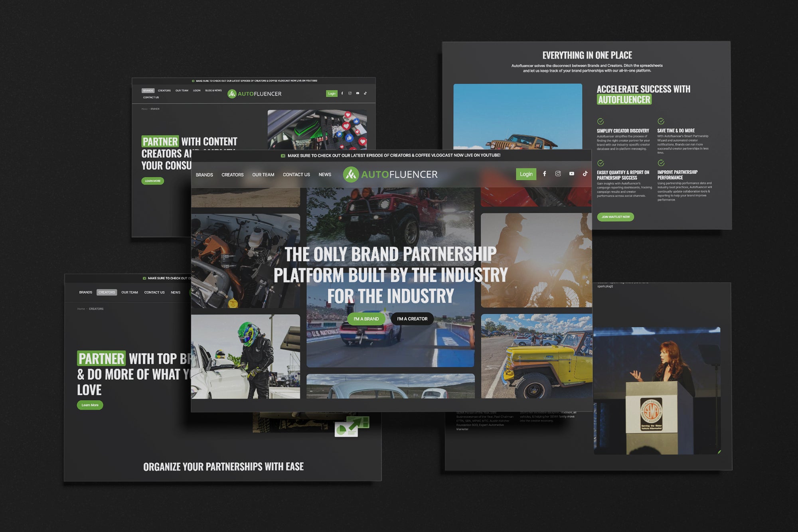Image resolution: width=798 pixels, height=532 pixels.
Task: Click the YouTube icon in main header
Action: pos(571,174)
